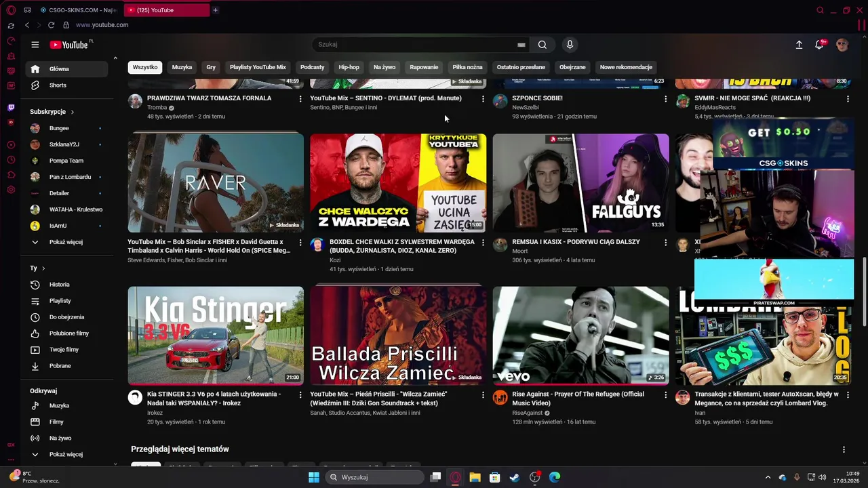Show hidden system tray icons chevron
Viewport: 868px width, 488px height.
[x=768, y=477]
